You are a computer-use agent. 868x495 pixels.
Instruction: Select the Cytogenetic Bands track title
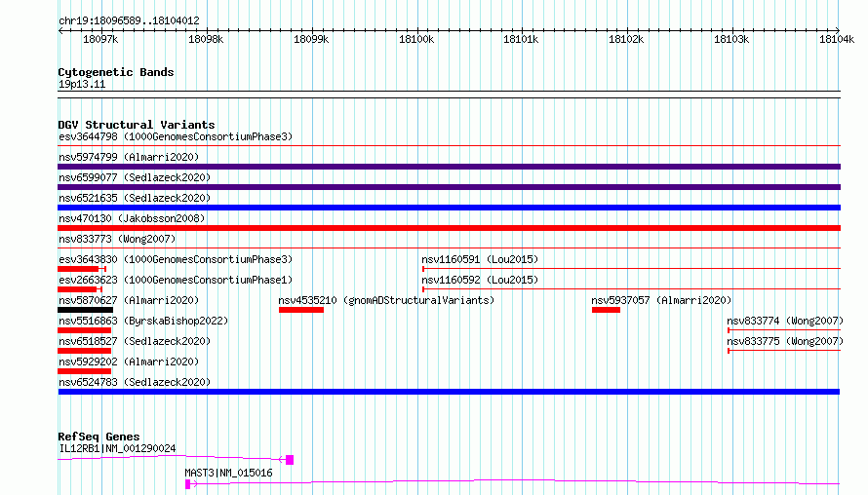click(x=116, y=72)
